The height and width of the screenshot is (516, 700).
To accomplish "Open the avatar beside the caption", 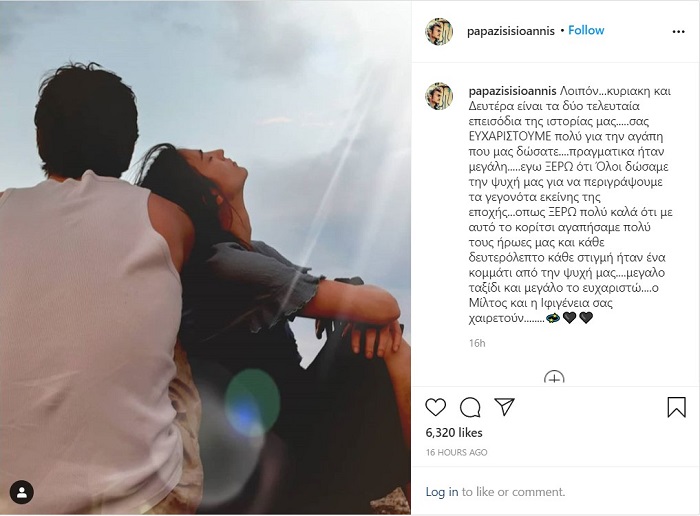I will pyautogui.click(x=439, y=96).
